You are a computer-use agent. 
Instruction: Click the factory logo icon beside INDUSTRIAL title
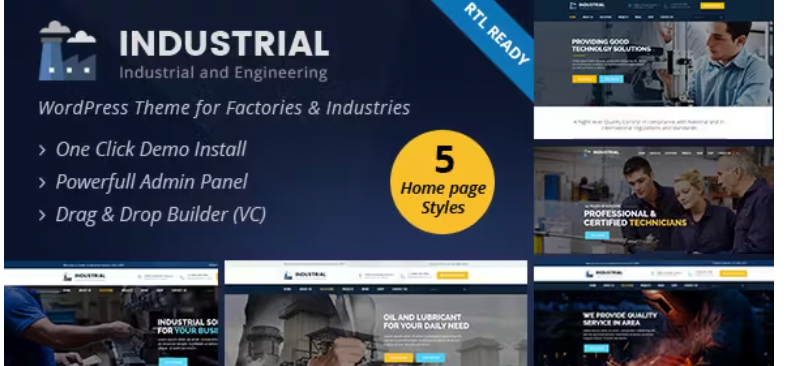(x=67, y=51)
